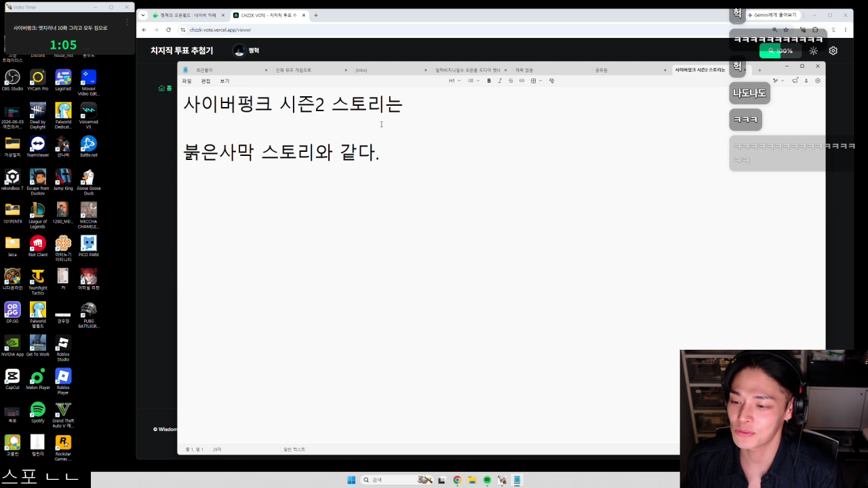
Task: Open Jump King desktop icon
Action: click(x=63, y=180)
